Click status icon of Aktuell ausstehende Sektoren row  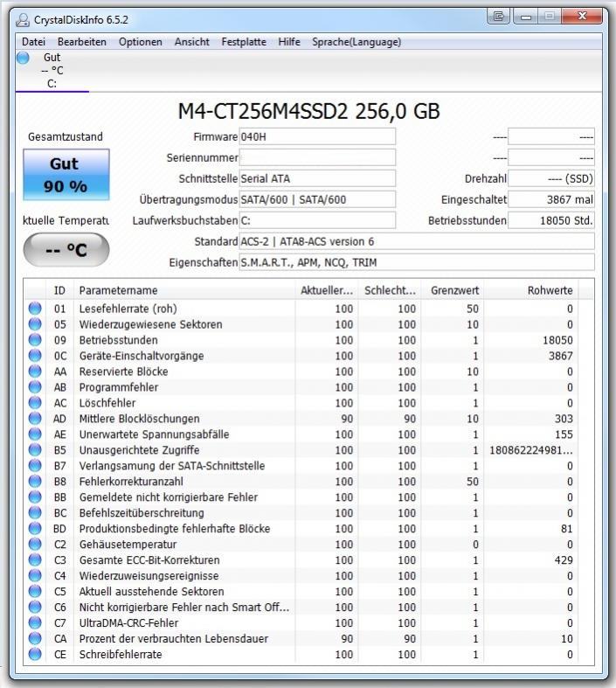tap(35, 591)
